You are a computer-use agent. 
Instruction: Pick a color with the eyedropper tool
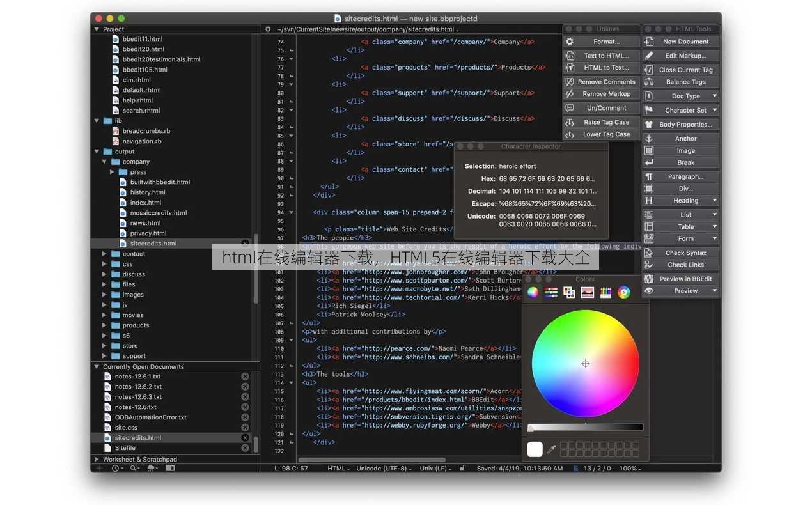click(x=551, y=449)
